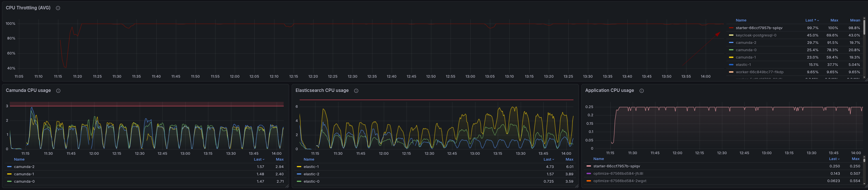Click scroll-up arrow in CPU Throttling legend
Screen dimensions: 868x190
[x=864, y=18]
